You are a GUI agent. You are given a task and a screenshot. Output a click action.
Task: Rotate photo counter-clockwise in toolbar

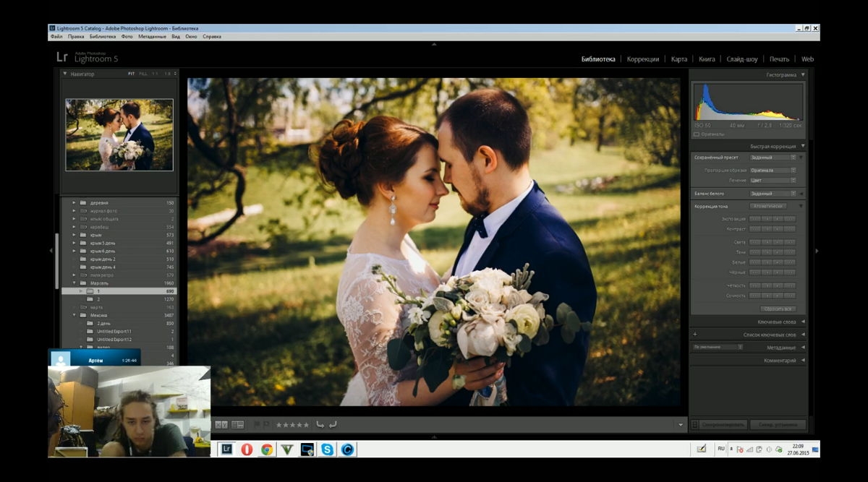coord(320,424)
